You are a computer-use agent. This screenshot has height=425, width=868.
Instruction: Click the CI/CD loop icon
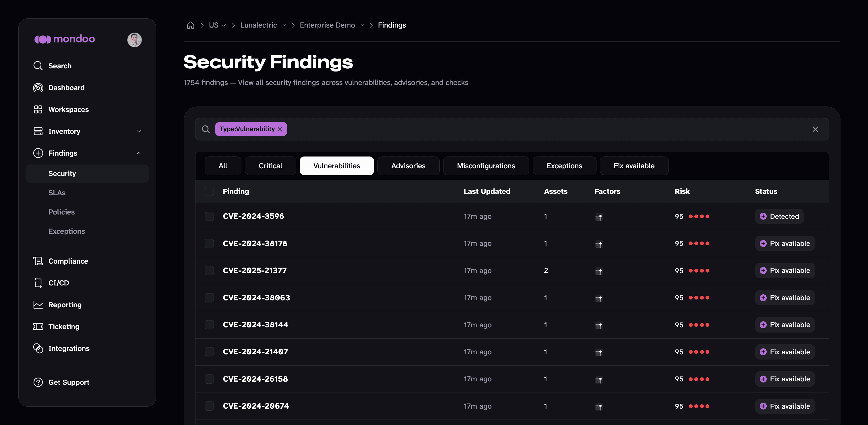(x=38, y=283)
